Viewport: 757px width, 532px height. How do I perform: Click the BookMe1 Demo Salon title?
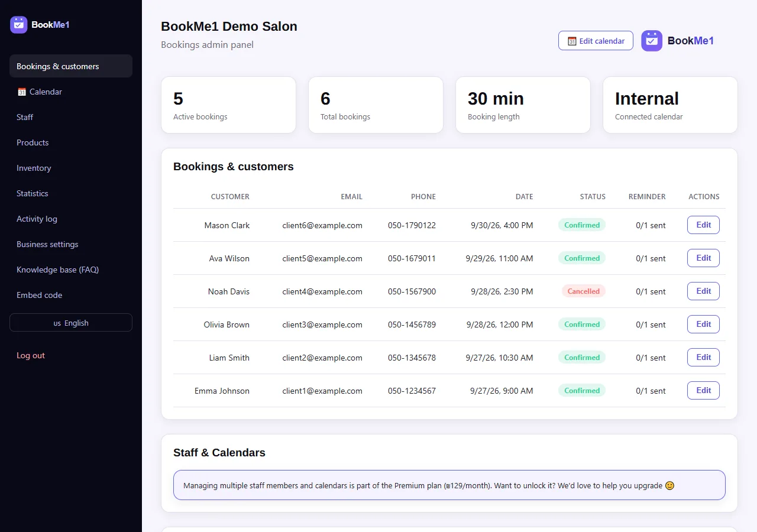tap(229, 27)
